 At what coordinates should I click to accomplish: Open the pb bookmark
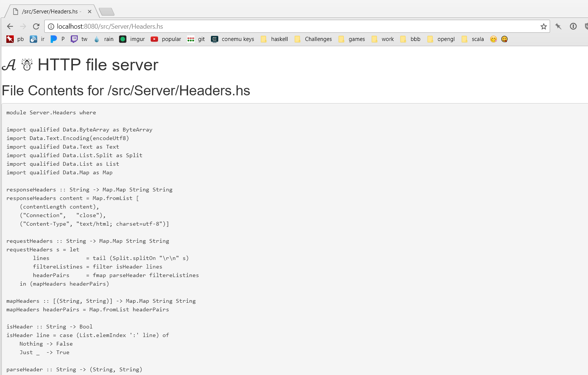(15, 39)
